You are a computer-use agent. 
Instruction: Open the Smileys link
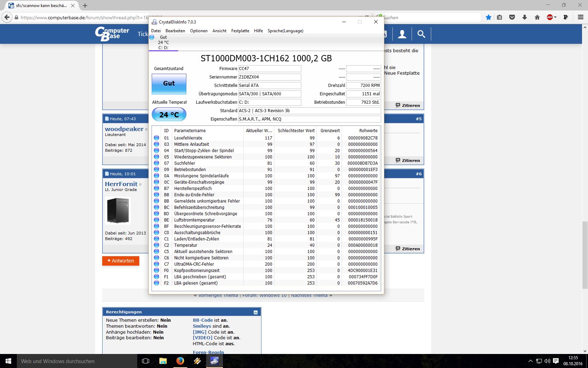(x=202, y=326)
